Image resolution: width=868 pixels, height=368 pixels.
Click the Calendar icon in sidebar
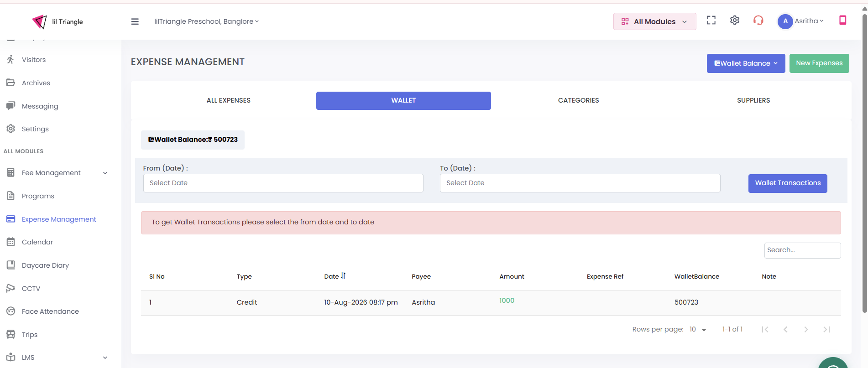point(10,242)
